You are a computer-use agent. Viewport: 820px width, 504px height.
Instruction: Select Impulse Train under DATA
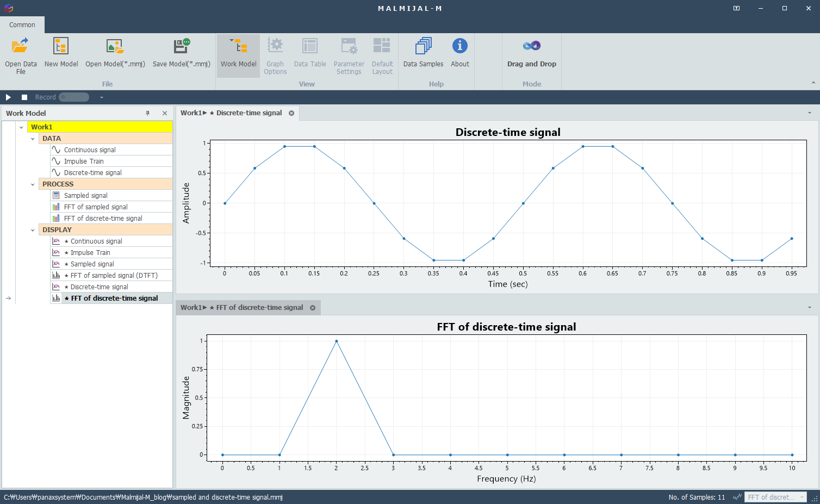[x=111, y=161]
